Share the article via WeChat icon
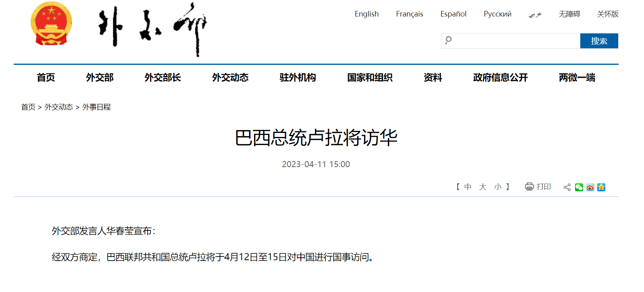The image size is (644, 292). pos(579,187)
